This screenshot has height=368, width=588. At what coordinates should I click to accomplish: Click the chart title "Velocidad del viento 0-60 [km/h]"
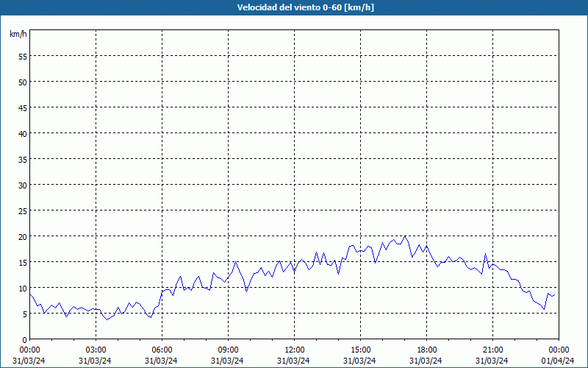(305, 7)
